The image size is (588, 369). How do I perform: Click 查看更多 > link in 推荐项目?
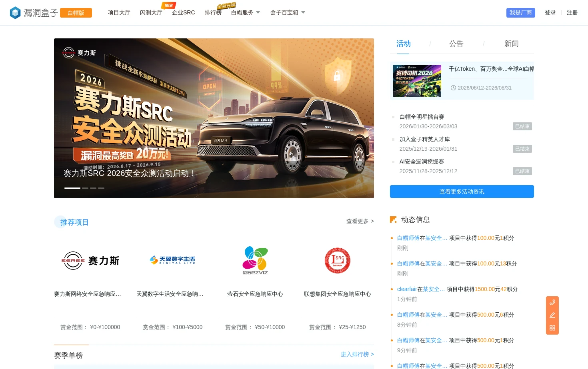(x=360, y=221)
